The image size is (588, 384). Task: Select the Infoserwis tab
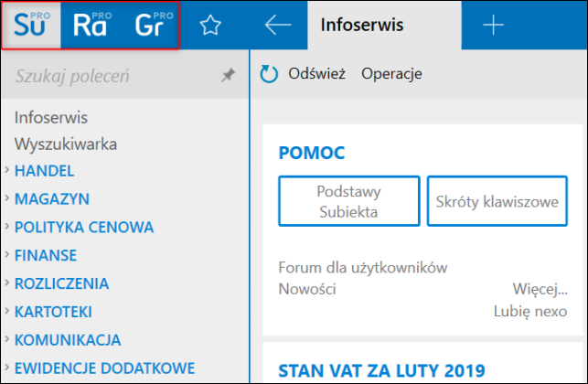362,26
